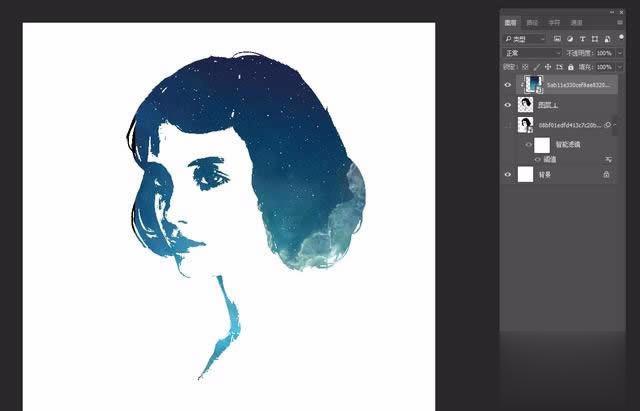Open the Layers panel flyout menu
The height and width of the screenshot is (411, 640).
(620, 22)
